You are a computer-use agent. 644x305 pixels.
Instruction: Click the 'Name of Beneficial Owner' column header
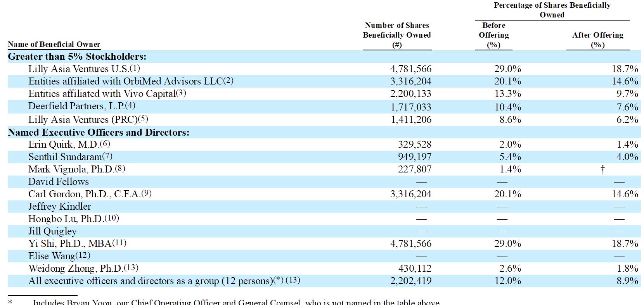[x=54, y=44]
